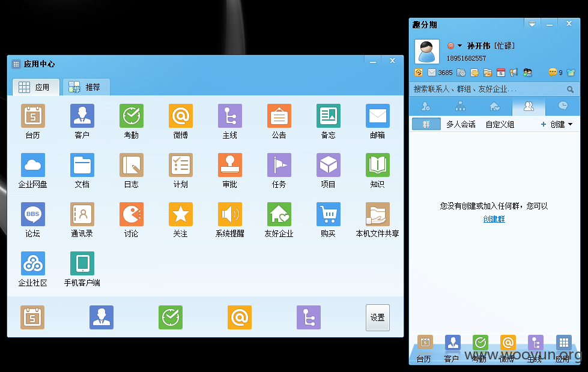Image resolution: width=588 pixels, height=372 pixels.
Task: Click the two-people icon in IM toolbar
Action: pos(527,73)
